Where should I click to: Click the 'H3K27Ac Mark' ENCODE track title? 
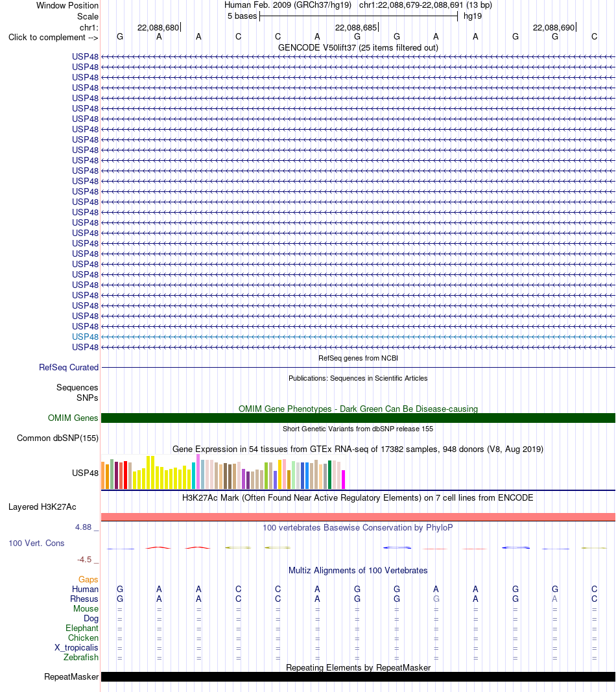click(358, 498)
